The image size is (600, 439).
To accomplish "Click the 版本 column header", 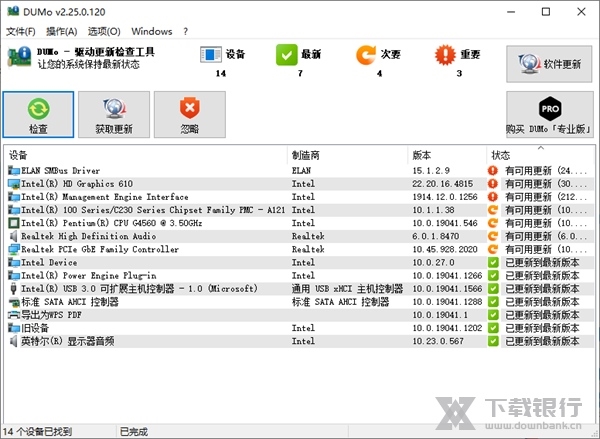I will pyautogui.click(x=445, y=155).
